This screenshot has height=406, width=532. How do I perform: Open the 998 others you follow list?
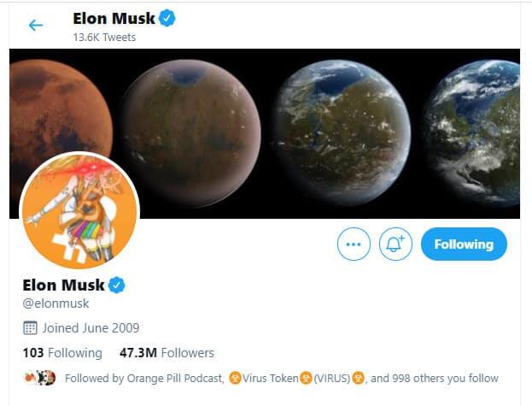(447, 378)
